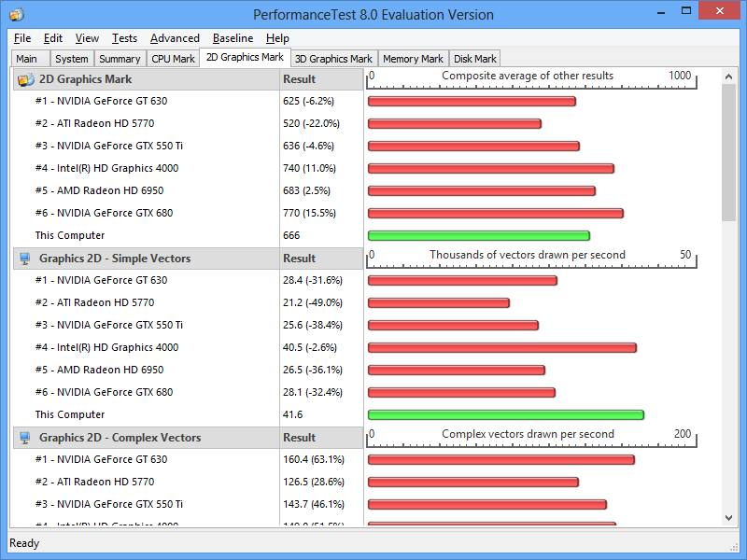Open the Baseline menu
Screen dimensions: 747x560
point(233,38)
